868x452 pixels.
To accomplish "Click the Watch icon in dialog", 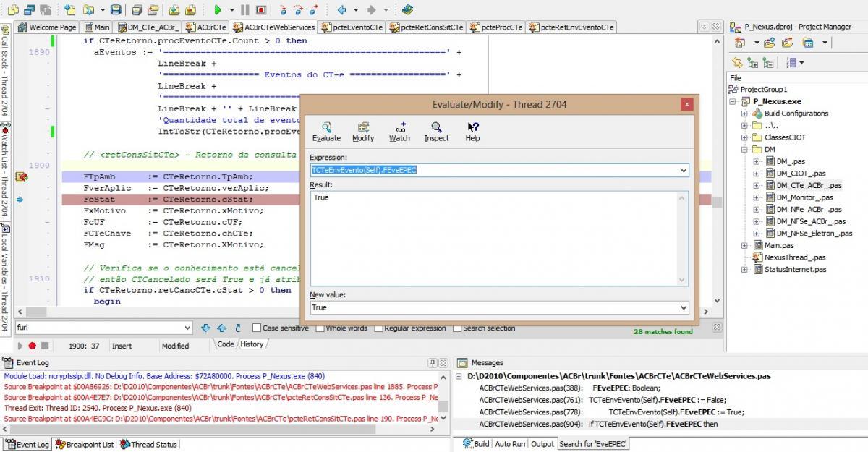I will 399,132.
